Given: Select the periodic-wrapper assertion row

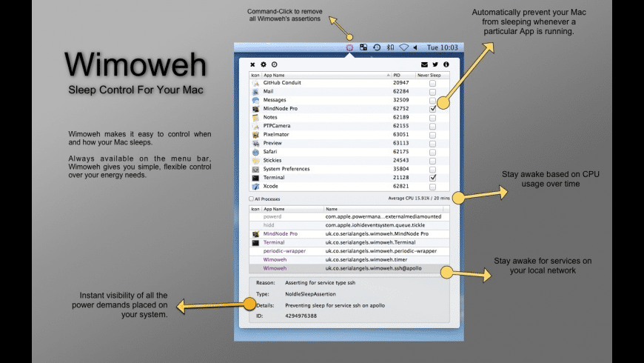Looking at the screenshot, I should coord(349,251).
